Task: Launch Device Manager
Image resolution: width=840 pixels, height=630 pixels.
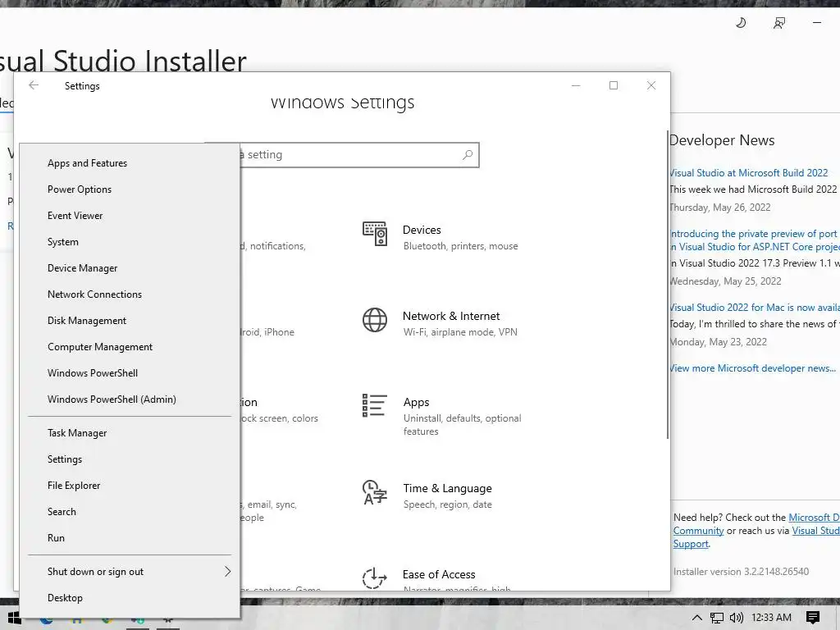Action: 130,268
